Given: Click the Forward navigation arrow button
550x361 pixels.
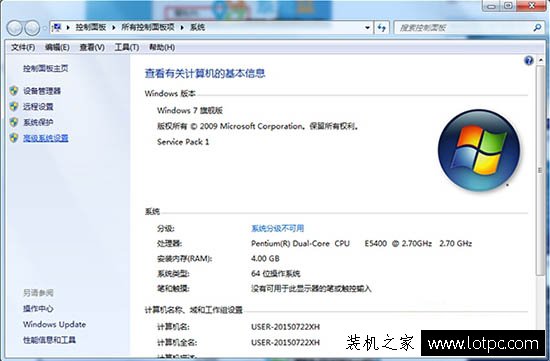Looking at the screenshot, I should [32, 28].
